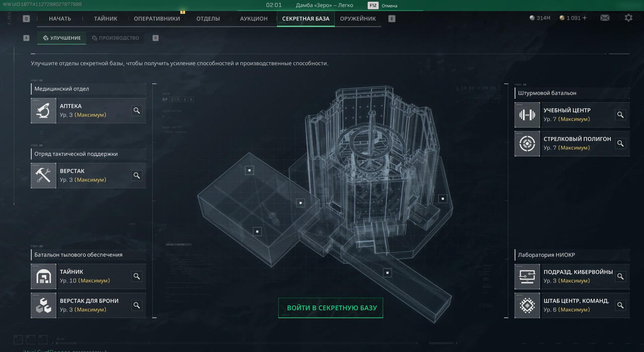Inspect ВЕРСТАК ДЛЯ БРОНИ via magnifier icon
This screenshot has height=352, width=644.
click(136, 305)
